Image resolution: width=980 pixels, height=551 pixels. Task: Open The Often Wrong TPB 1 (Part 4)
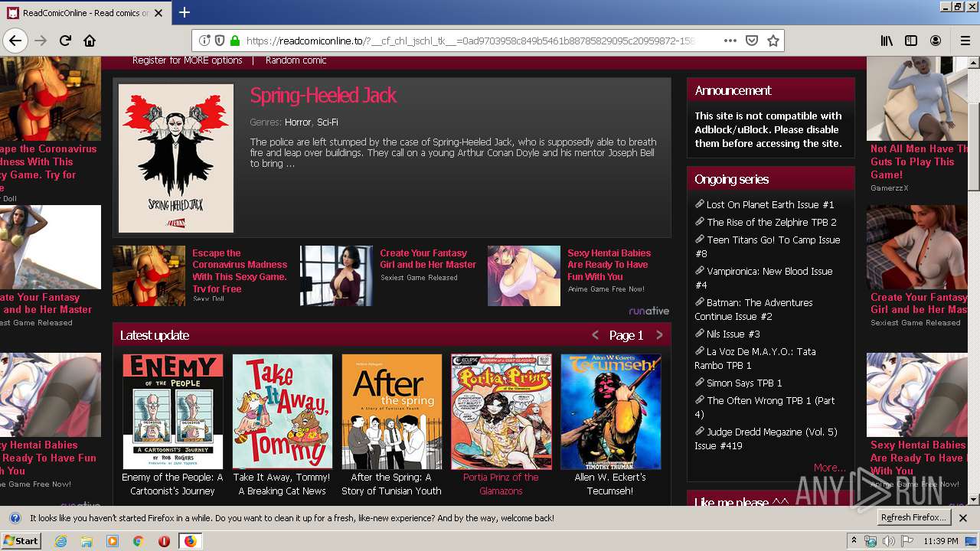pyautogui.click(x=765, y=407)
